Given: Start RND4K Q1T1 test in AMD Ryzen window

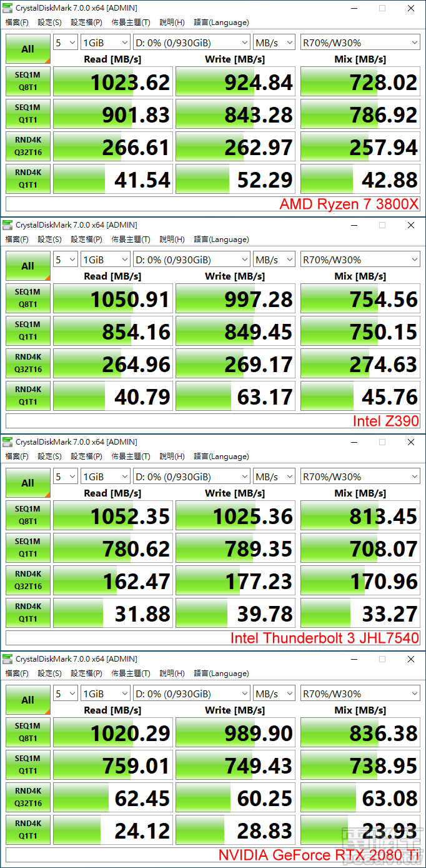Looking at the screenshot, I should (x=27, y=179).
